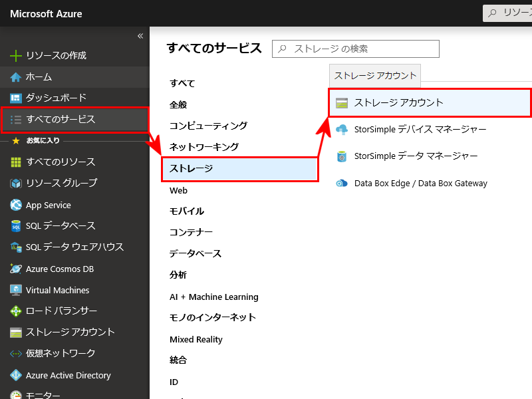Click the Monitor gauge icon
The height and width of the screenshot is (399, 532).
click(15, 395)
